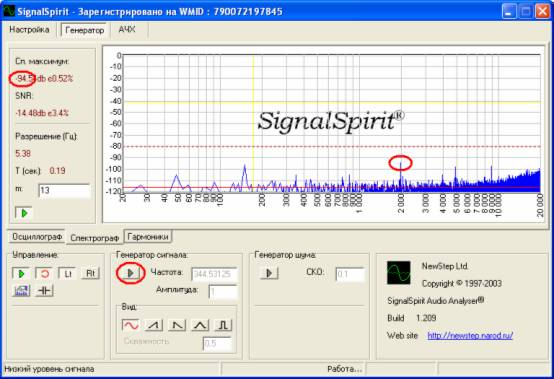
Task: Start the signal generator play button
Action: pyautogui.click(x=130, y=273)
